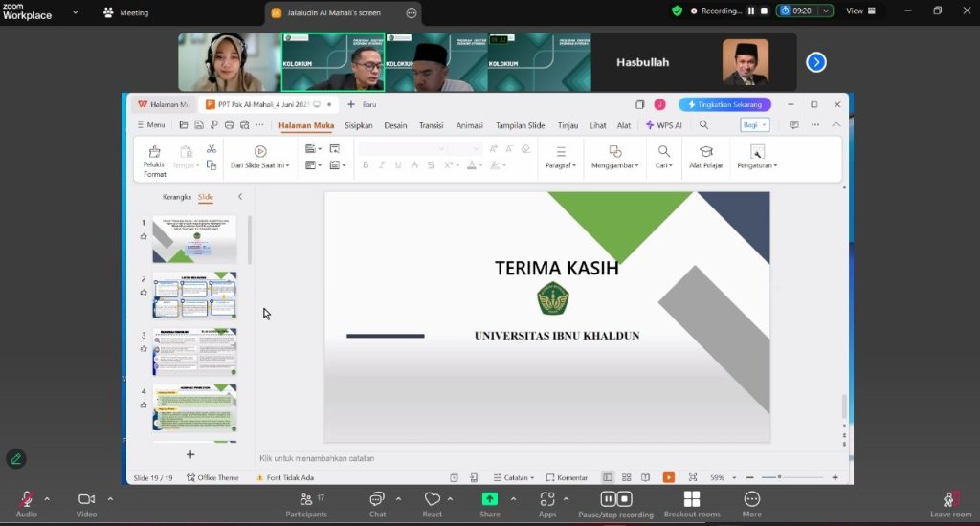The width and height of the screenshot is (980, 526).
Task: Switch to the Desain ribbon tab
Action: [395, 125]
